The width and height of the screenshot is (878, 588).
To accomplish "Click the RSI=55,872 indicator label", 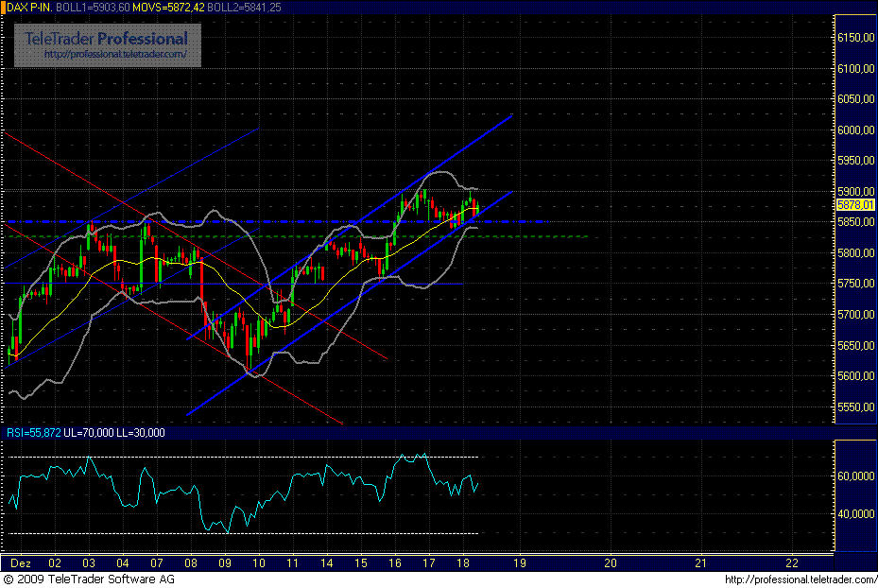I will point(33,432).
